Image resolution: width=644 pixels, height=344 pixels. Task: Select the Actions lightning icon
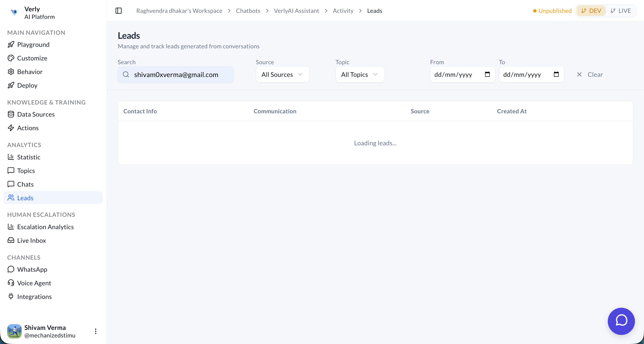pos(11,128)
